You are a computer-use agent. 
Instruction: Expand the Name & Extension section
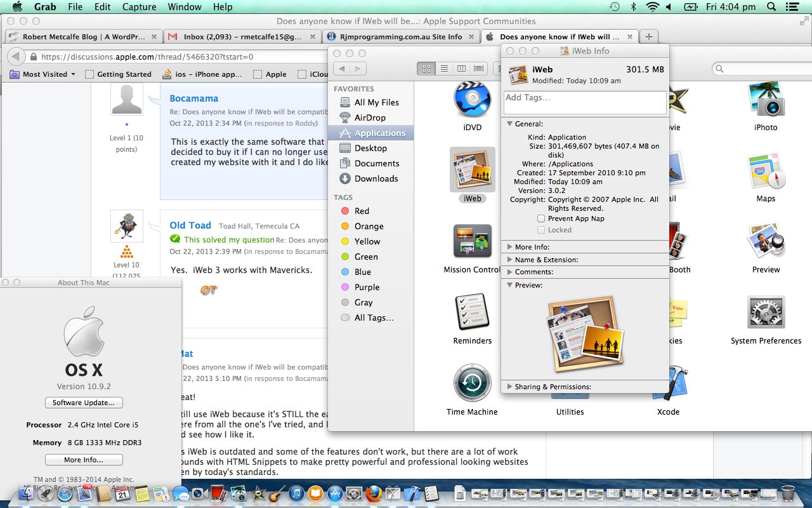click(x=509, y=260)
